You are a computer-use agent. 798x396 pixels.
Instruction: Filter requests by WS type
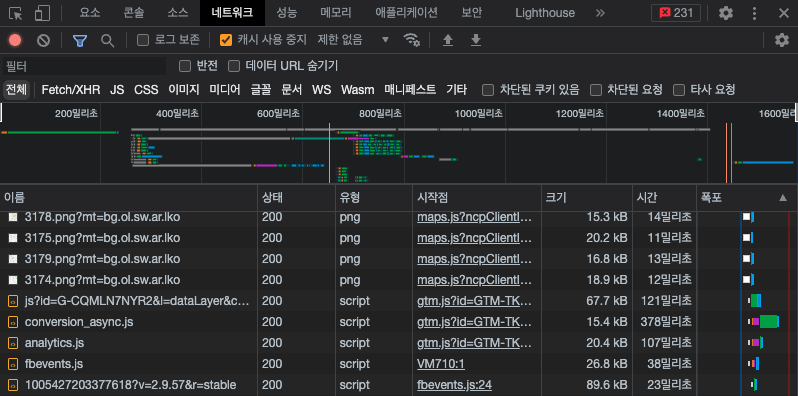click(x=322, y=90)
